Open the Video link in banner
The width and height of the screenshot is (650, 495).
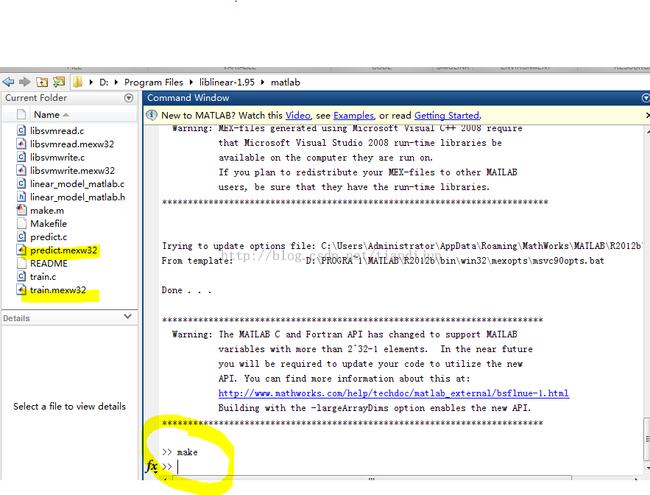point(298,115)
